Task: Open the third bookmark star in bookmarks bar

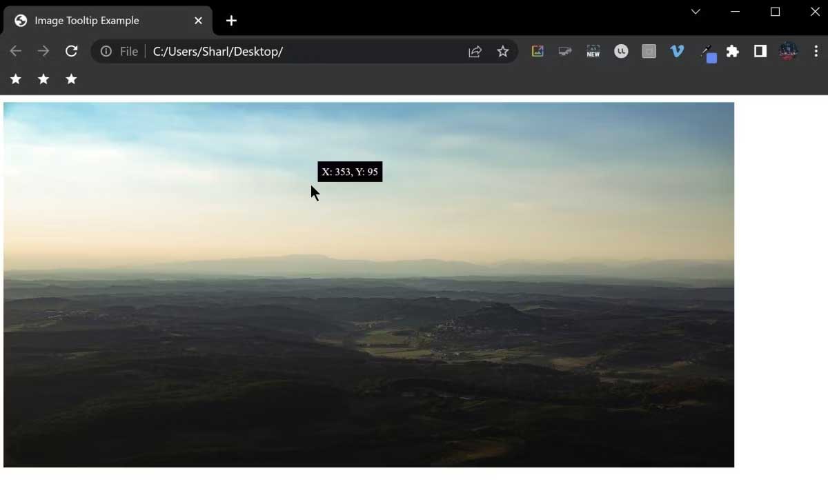Action: coord(71,79)
